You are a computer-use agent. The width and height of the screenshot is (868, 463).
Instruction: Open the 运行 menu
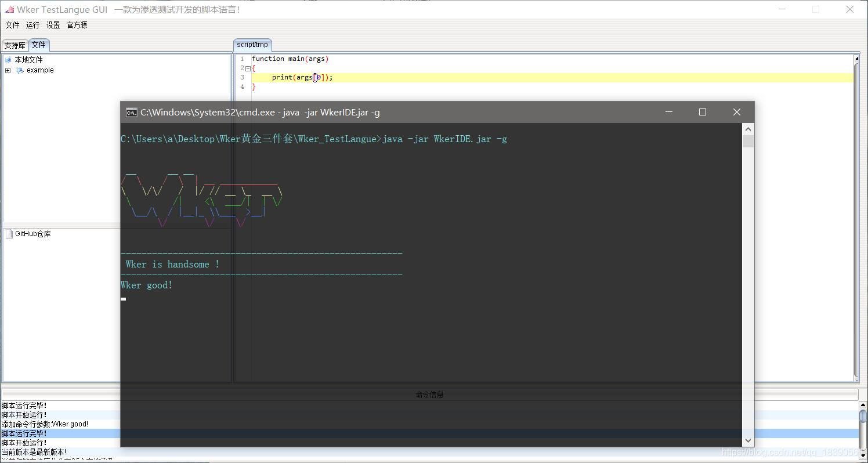pyautogui.click(x=33, y=25)
